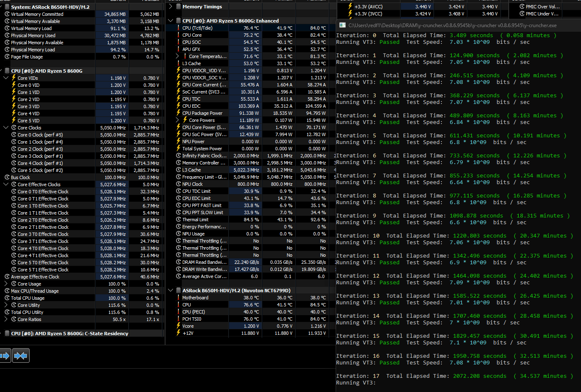The image size is (581, 392).
Task: Collapse the CPU [#0]: AMD Ryzen 5 8600G: Enhanced section
Action: click(x=171, y=21)
